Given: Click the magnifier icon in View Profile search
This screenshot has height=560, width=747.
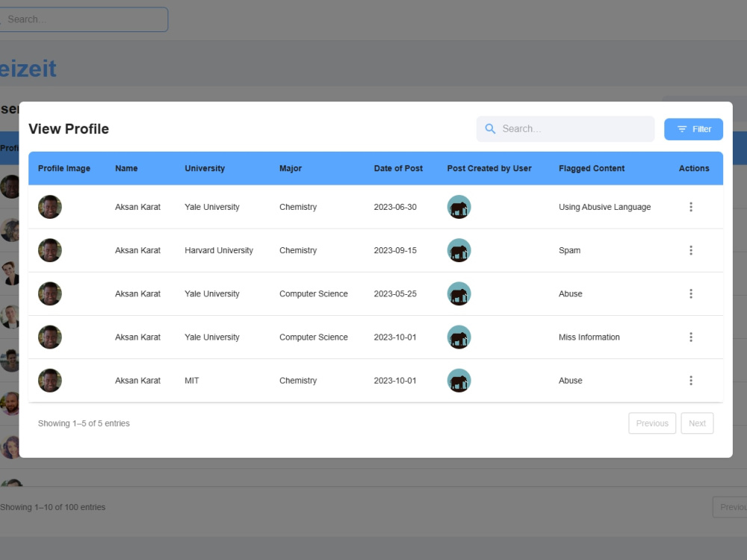Looking at the screenshot, I should pyautogui.click(x=490, y=128).
